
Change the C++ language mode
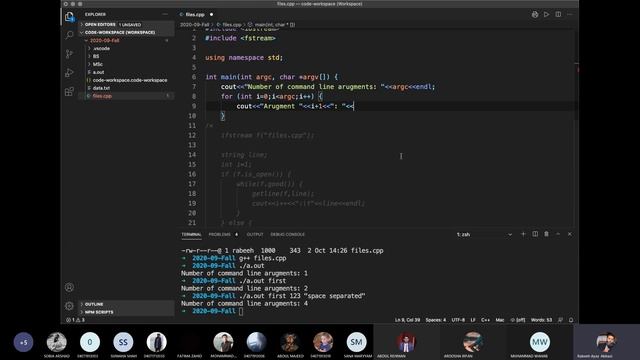[x=485, y=320]
